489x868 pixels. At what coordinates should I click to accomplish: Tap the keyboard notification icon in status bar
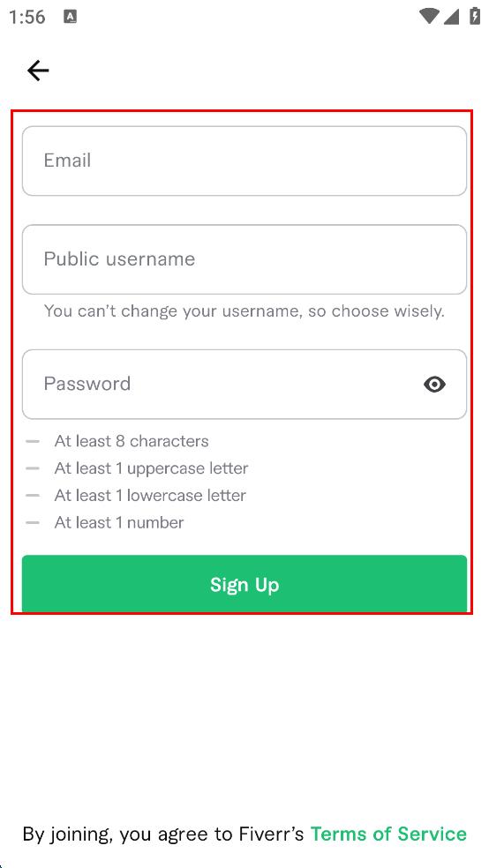click(x=71, y=17)
